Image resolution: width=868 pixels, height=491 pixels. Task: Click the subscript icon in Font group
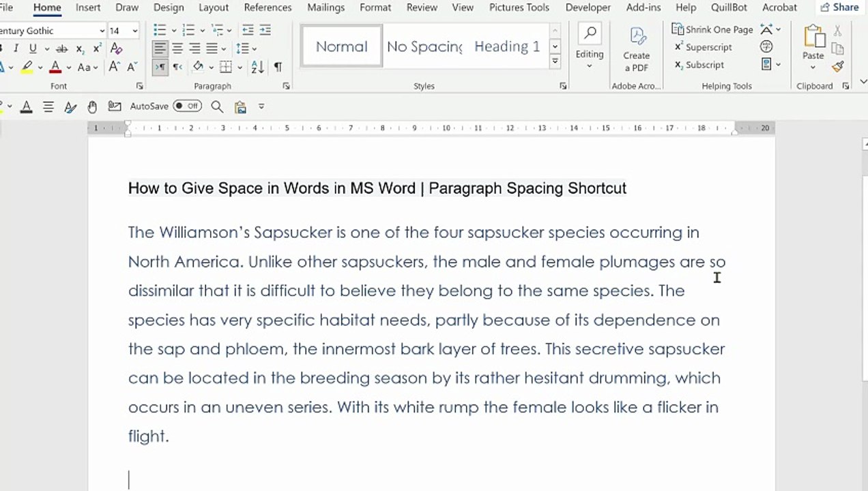click(80, 48)
